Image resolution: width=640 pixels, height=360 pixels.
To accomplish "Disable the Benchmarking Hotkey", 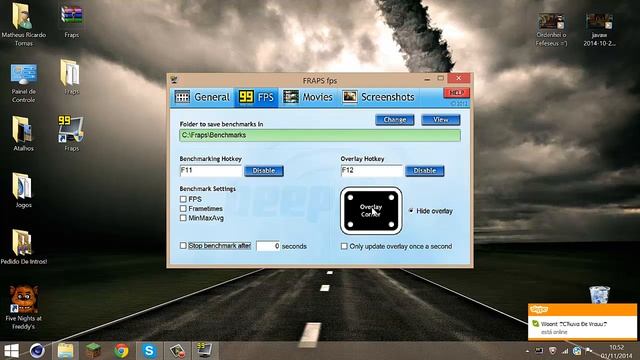I will pos(264,171).
